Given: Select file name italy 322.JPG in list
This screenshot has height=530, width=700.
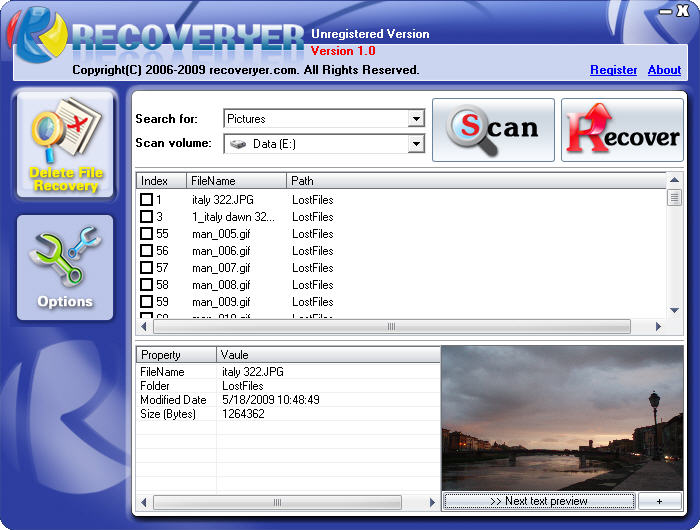Looking at the screenshot, I should pyautogui.click(x=223, y=200).
